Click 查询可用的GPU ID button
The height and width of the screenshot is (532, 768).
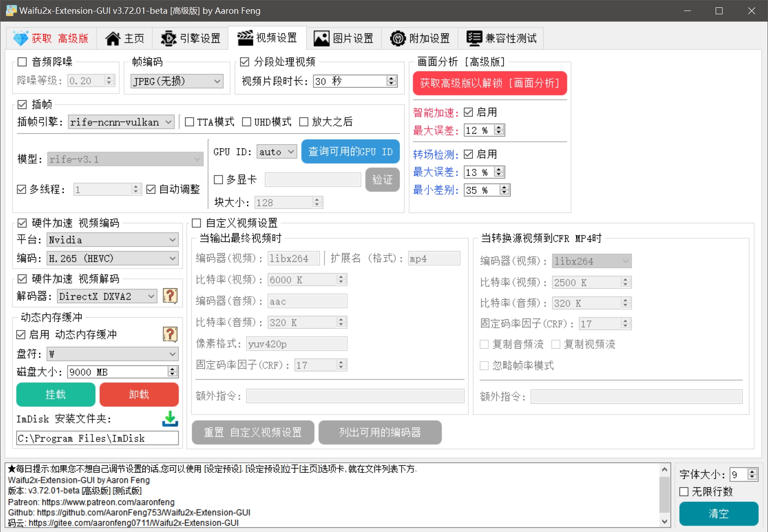tap(350, 151)
